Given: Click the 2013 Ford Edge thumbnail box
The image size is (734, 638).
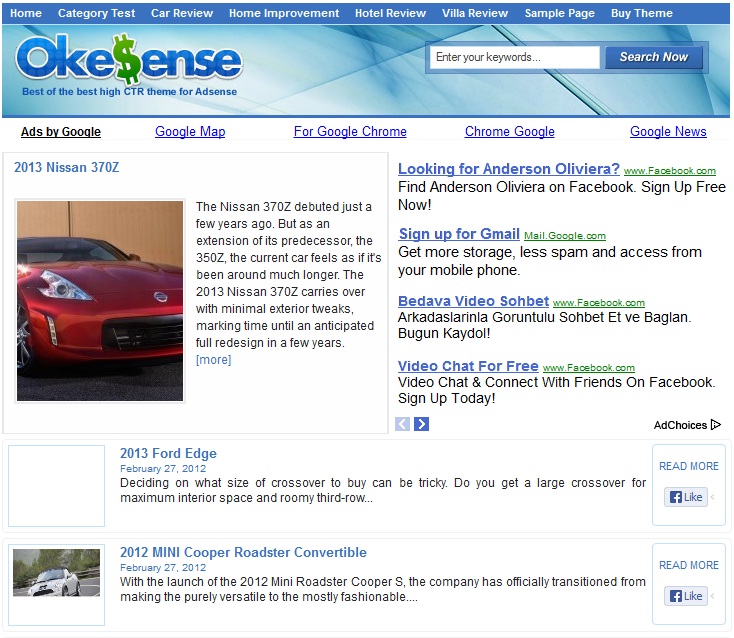Looking at the screenshot, I should pos(57,486).
